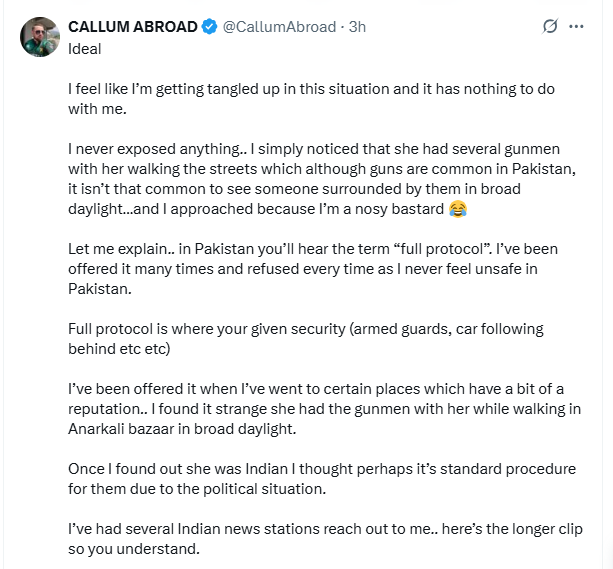The image size is (613, 569).
Task: Click the paragraph starting "Full protocol is where"
Action: pyautogui.click(x=300, y=338)
